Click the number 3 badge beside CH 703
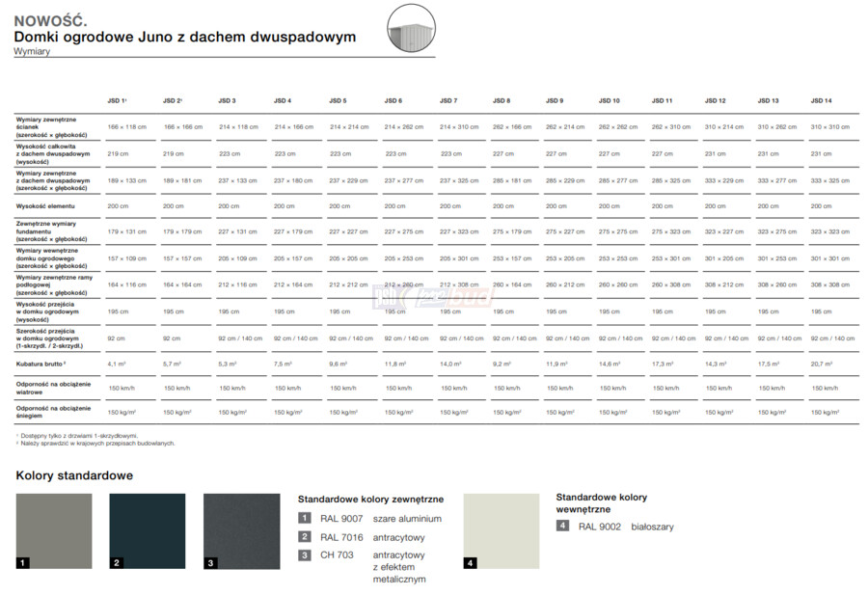 point(304,555)
